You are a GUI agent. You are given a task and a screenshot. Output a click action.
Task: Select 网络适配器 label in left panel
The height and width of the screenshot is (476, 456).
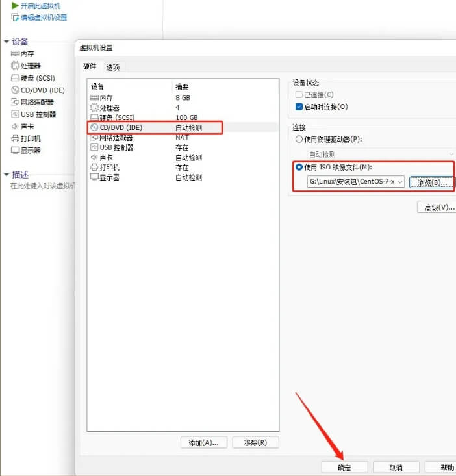[37, 102]
